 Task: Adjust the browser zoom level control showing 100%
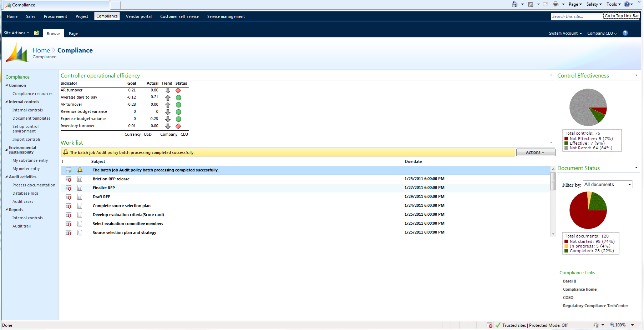[620, 325]
